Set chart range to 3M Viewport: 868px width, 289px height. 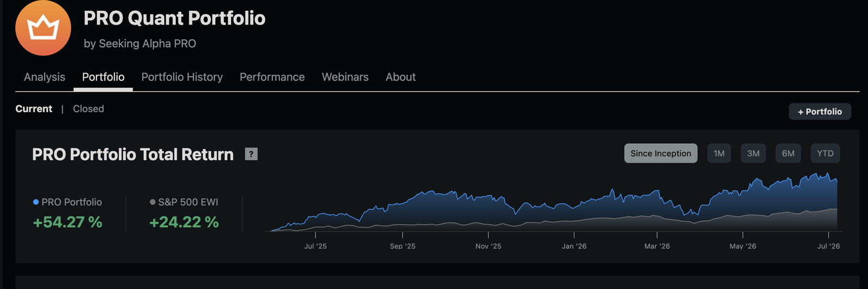(x=754, y=153)
